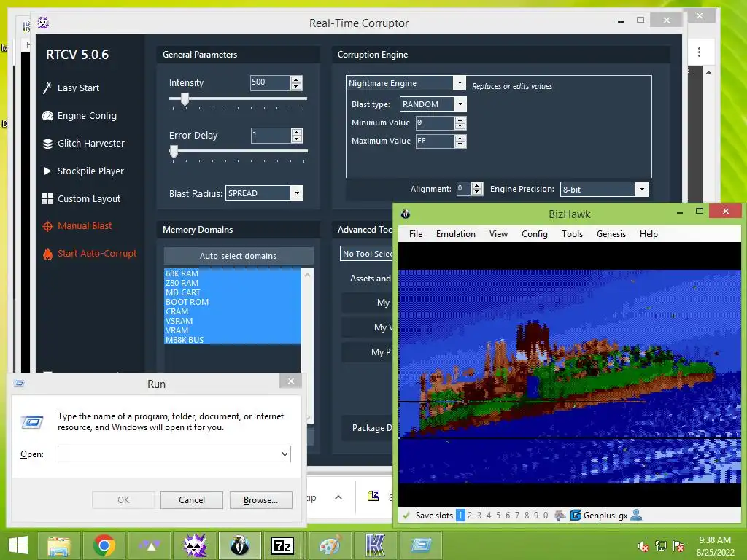Open Paint from the taskbar
The height and width of the screenshot is (560, 747).
coord(330,545)
